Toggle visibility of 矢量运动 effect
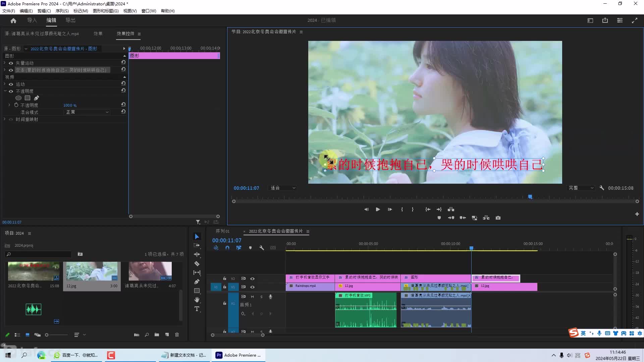 coord(11,63)
